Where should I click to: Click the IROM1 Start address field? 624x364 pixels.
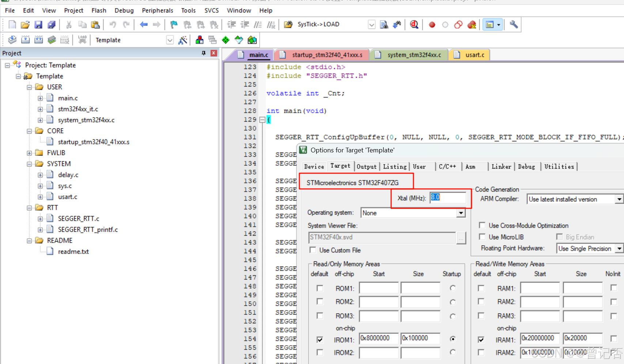click(379, 339)
